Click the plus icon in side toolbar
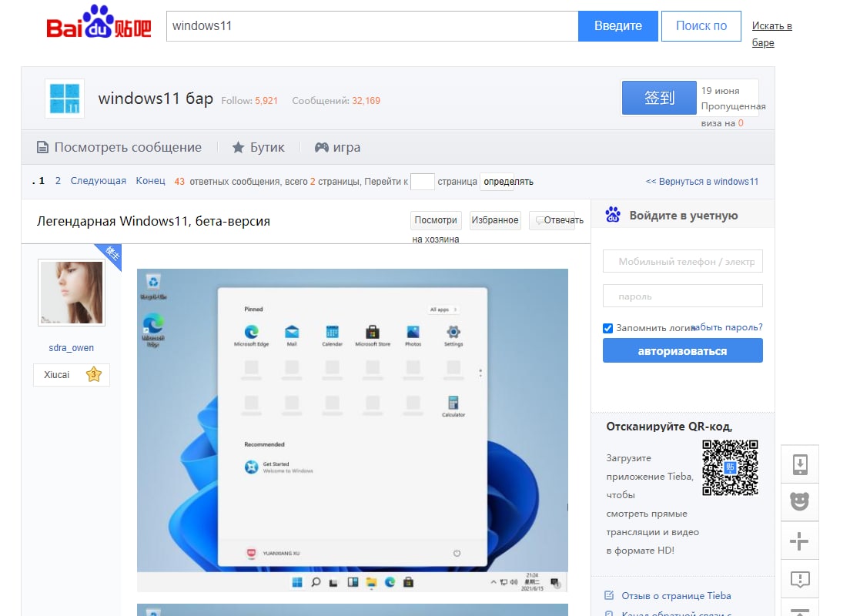 click(x=800, y=541)
